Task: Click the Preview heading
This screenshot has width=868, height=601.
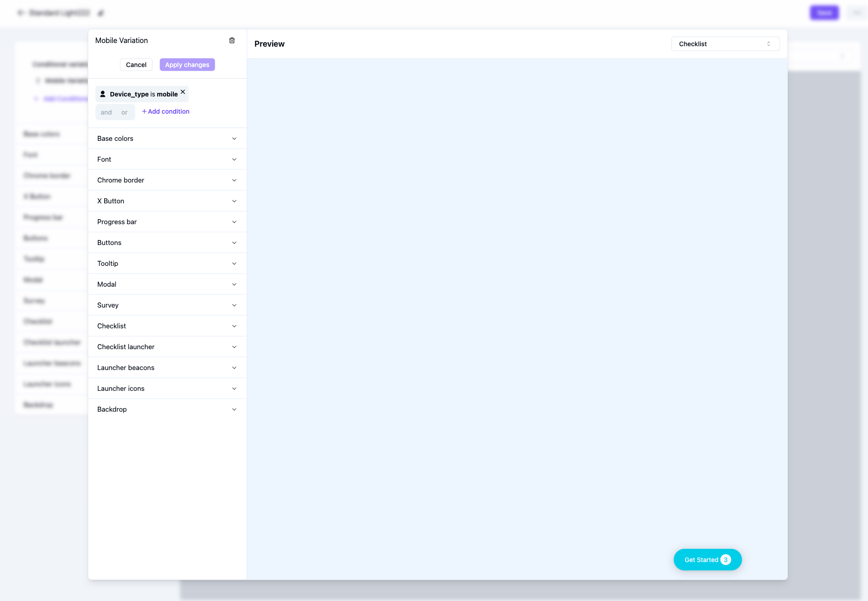Action: coord(269,44)
